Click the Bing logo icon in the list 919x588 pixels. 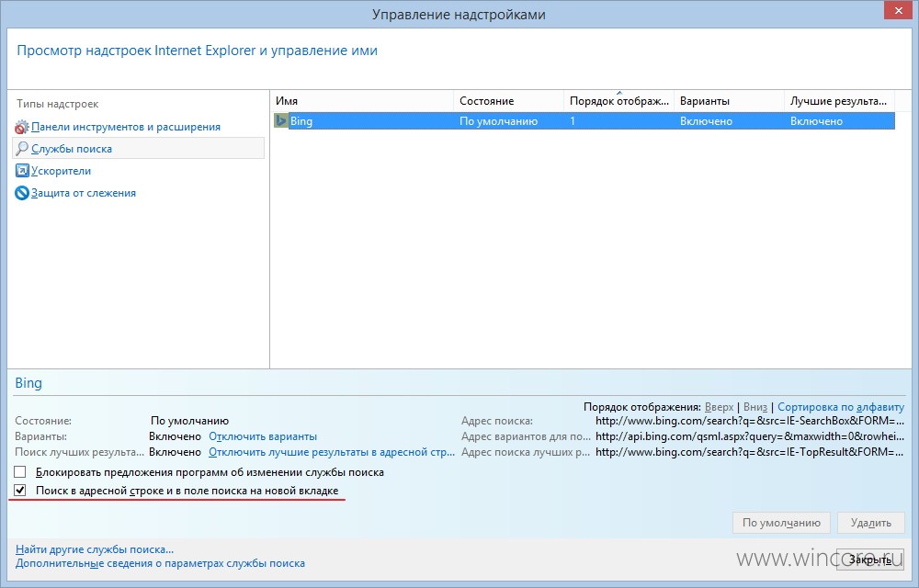281,121
